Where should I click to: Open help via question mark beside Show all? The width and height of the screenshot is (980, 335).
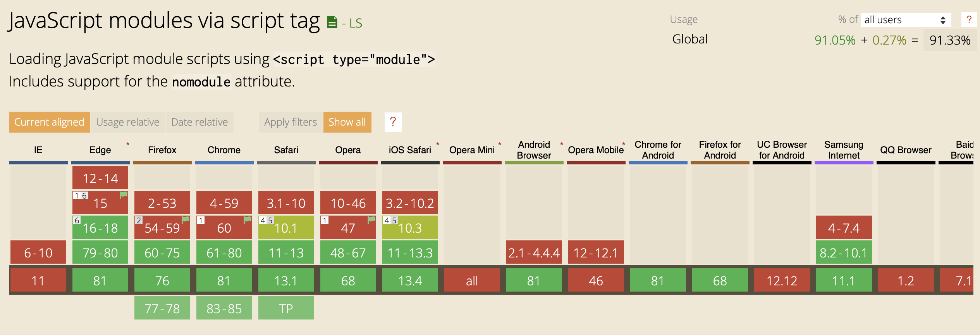(393, 122)
